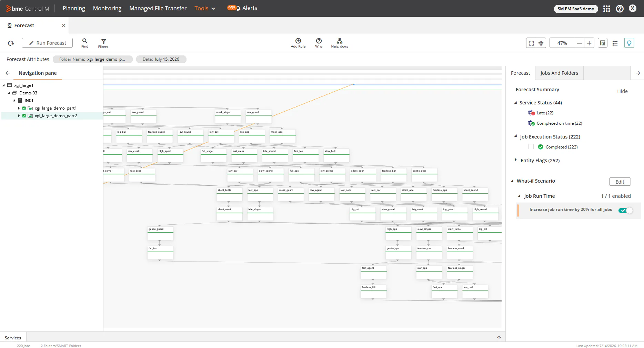
Task: Open the Neighbors tool
Action: [x=340, y=43]
